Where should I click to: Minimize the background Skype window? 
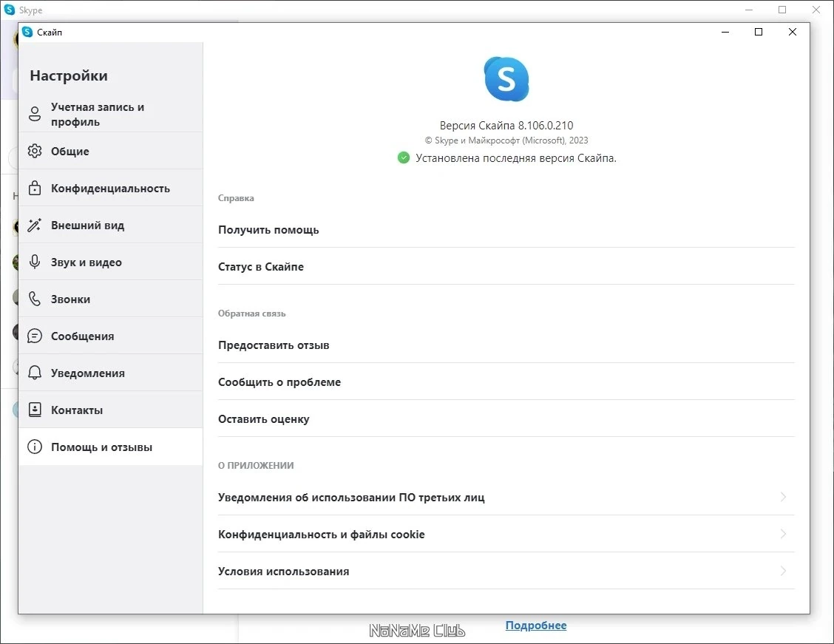click(748, 10)
